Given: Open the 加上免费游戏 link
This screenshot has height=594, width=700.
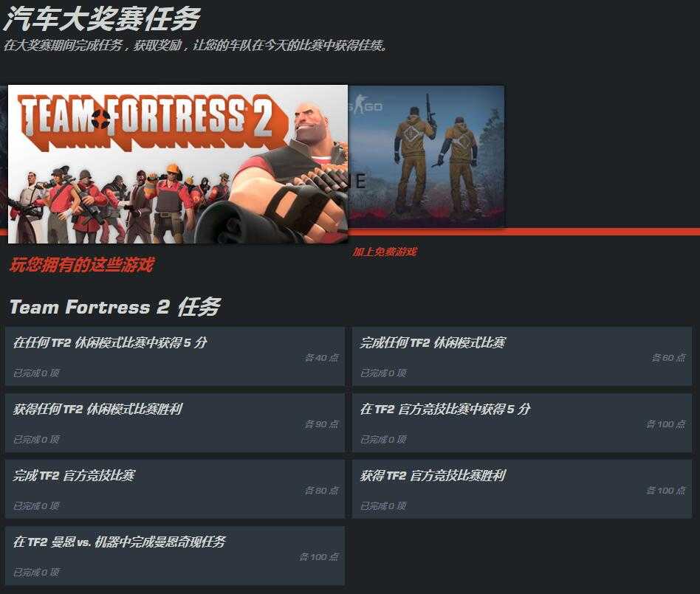Looking at the screenshot, I should point(385,252).
